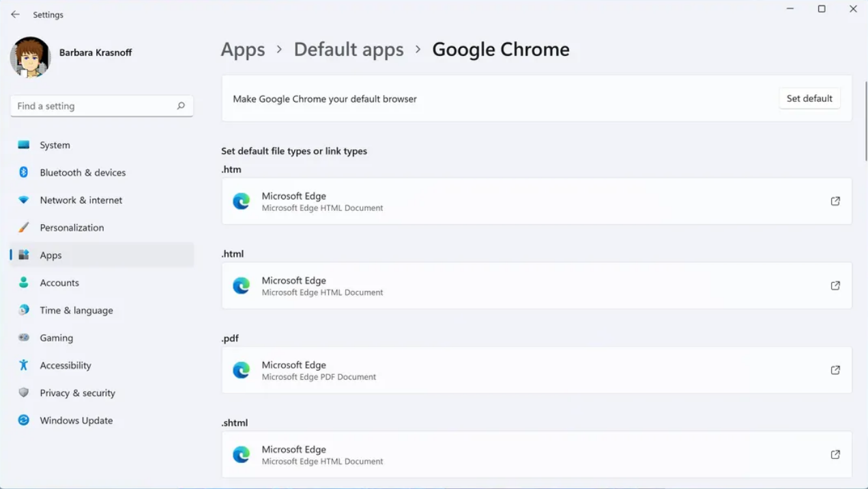
Task: Click Barbara Krasnoff's profile picture
Action: pyautogui.click(x=30, y=58)
